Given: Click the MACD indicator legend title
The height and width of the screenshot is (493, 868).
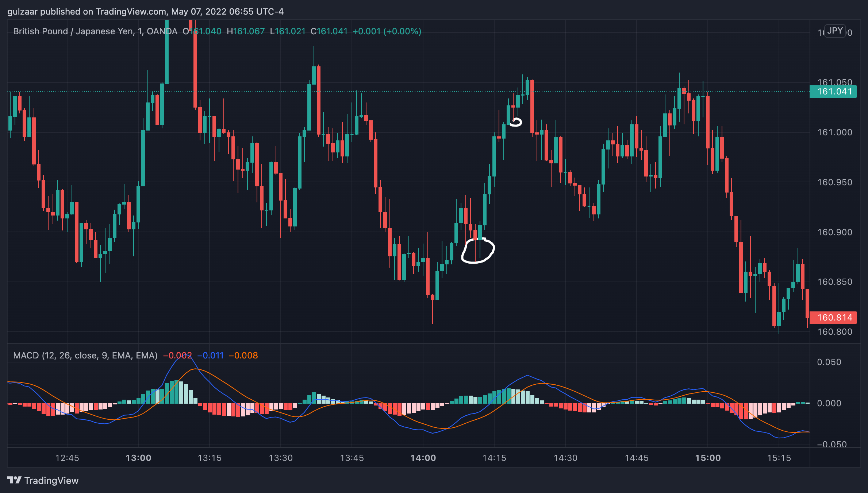Looking at the screenshot, I should point(85,356).
